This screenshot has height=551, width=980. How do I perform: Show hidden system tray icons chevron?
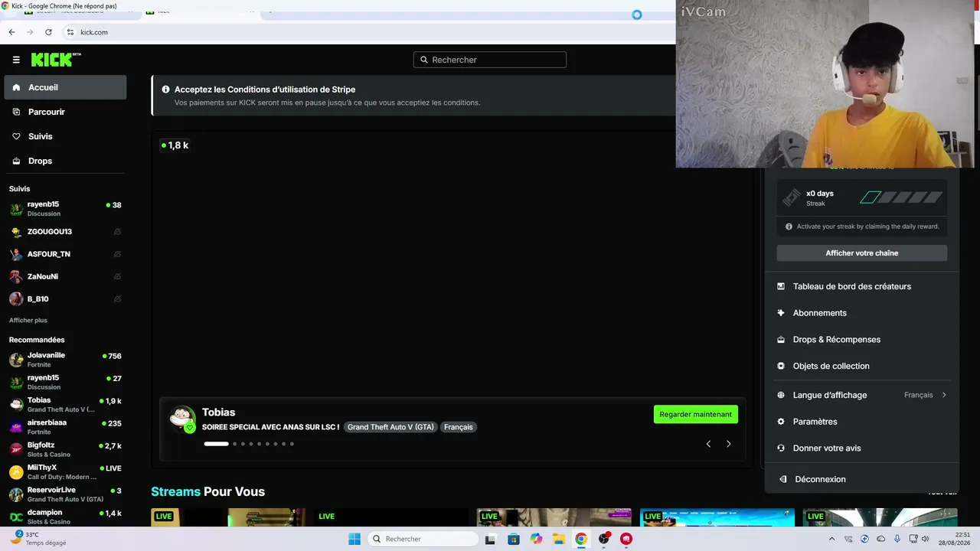coord(831,539)
